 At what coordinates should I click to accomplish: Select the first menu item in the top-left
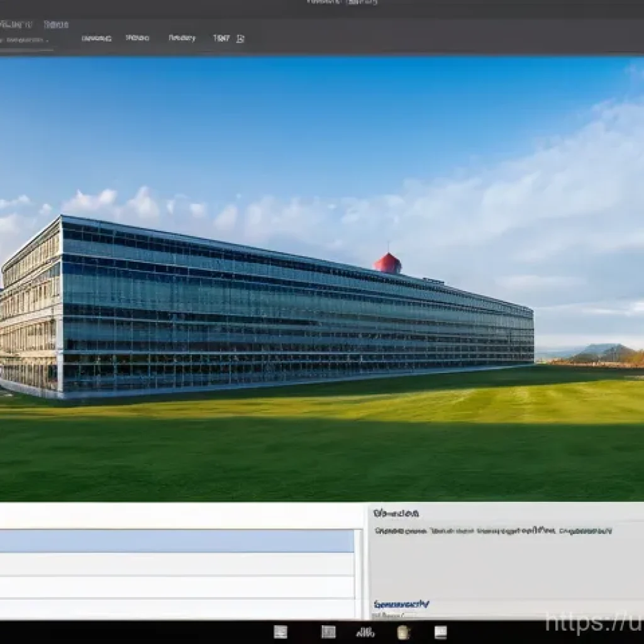(x=16, y=25)
